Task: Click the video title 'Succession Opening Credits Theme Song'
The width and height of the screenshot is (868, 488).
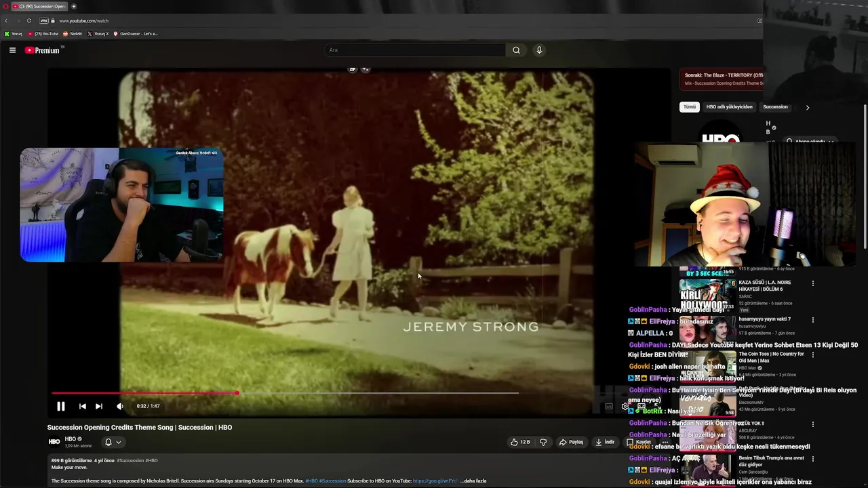Action: tap(140, 428)
